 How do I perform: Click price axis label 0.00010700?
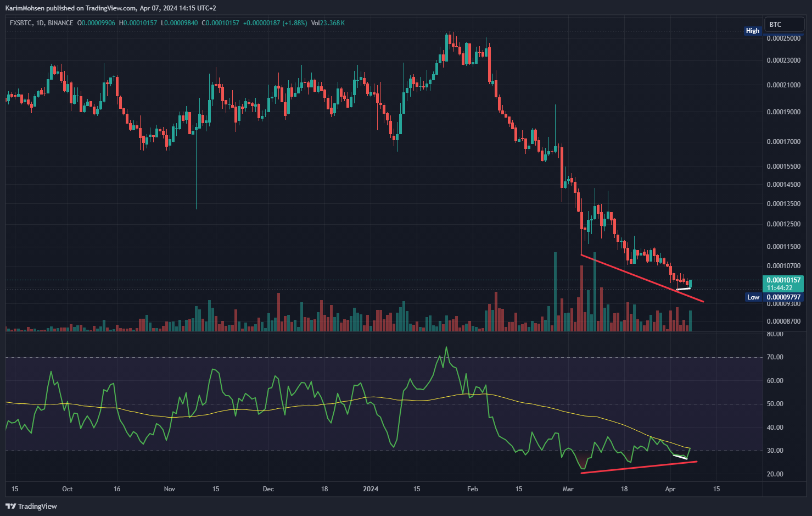tap(783, 266)
